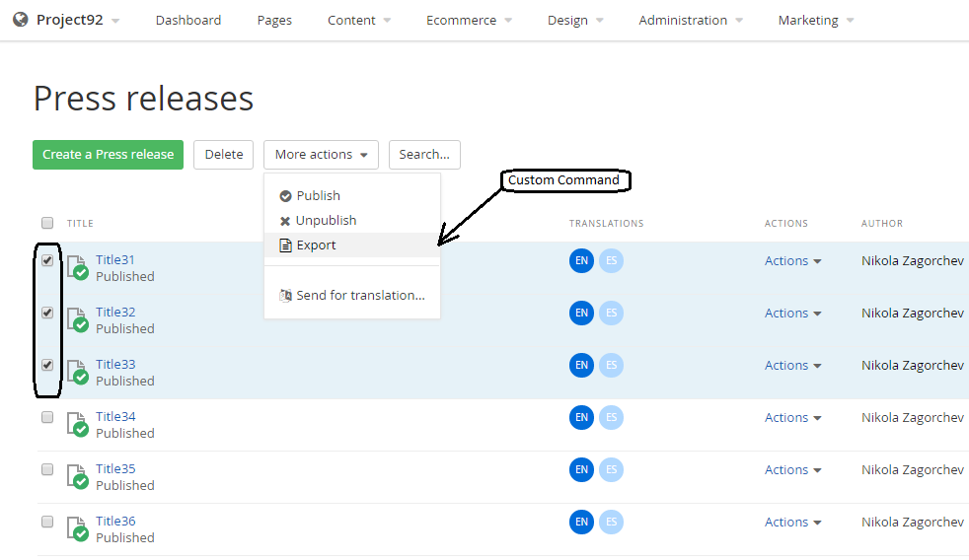This screenshot has width=969, height=560.
Task: Open the Design menu
Action: (x=575, y=21)
